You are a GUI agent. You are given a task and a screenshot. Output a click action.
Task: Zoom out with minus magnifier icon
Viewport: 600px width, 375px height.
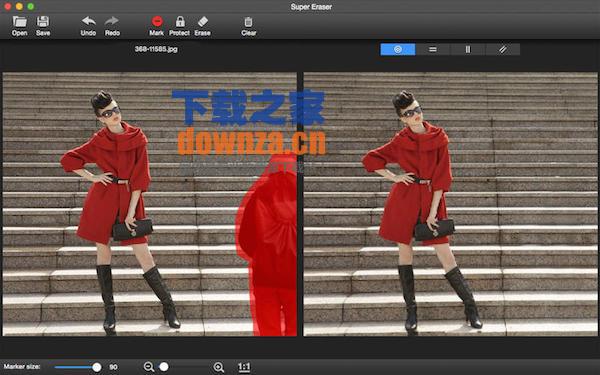[148, 367]
